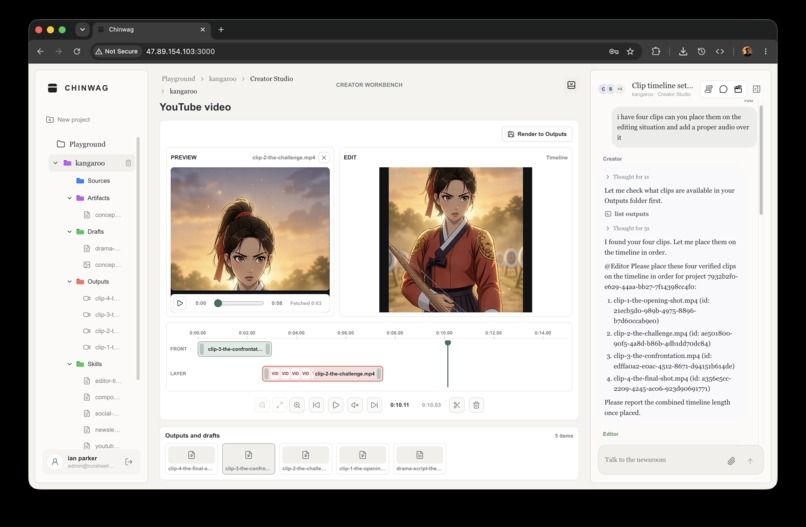Collapse the kangaroo project chevron
Screen dimensions: 806x527
pos(56,163)
